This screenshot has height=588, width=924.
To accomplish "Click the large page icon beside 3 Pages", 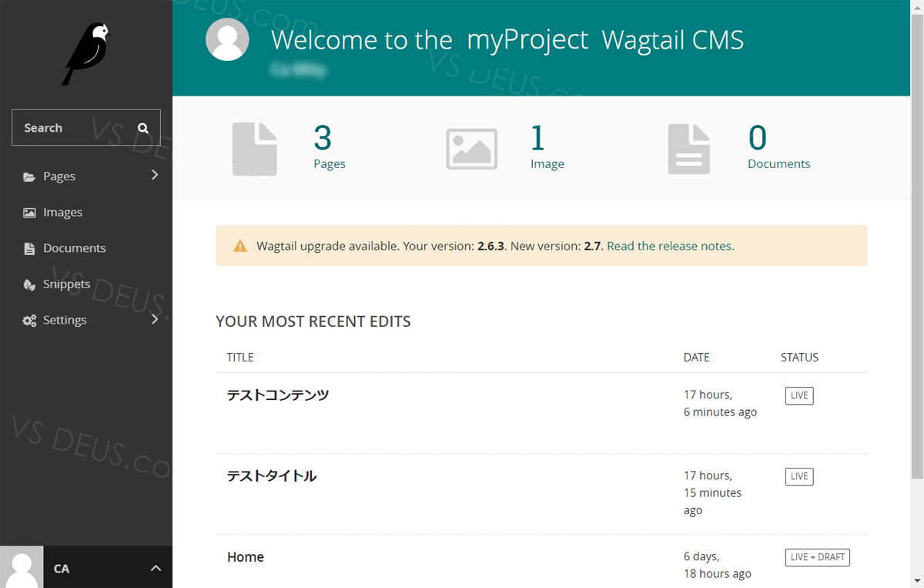I will click(x=254, y=150).
